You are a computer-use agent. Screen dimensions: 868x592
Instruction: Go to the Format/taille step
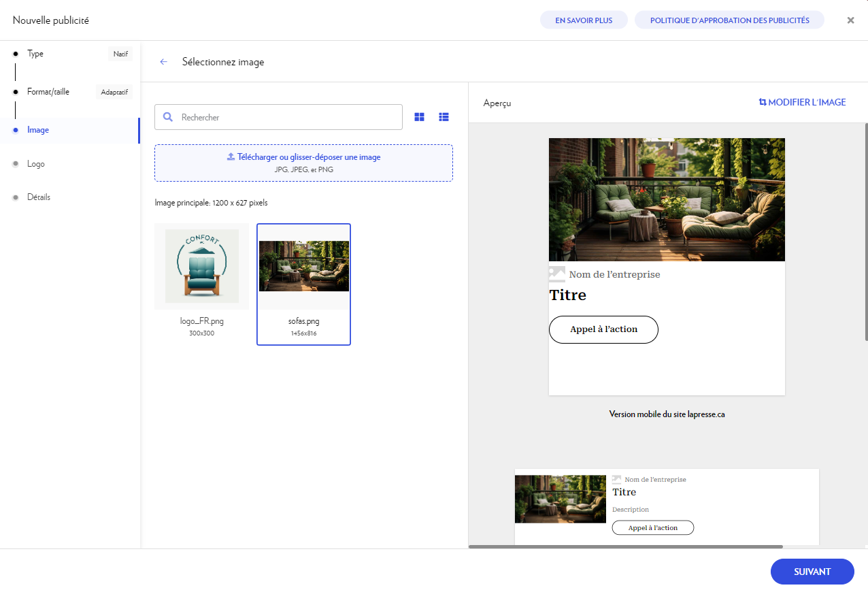pyautogui.click(x=48, y=92)
